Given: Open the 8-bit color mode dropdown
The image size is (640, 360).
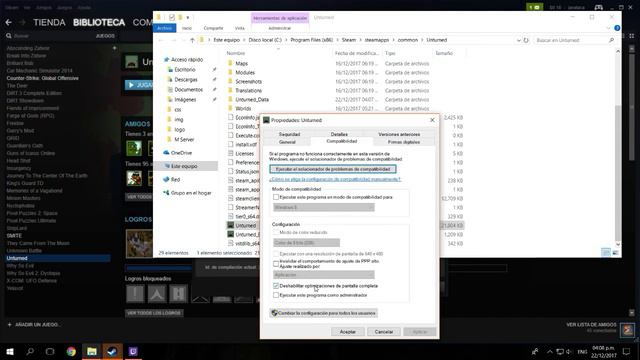Looking at the screenshot, I should tap(307, 243).
